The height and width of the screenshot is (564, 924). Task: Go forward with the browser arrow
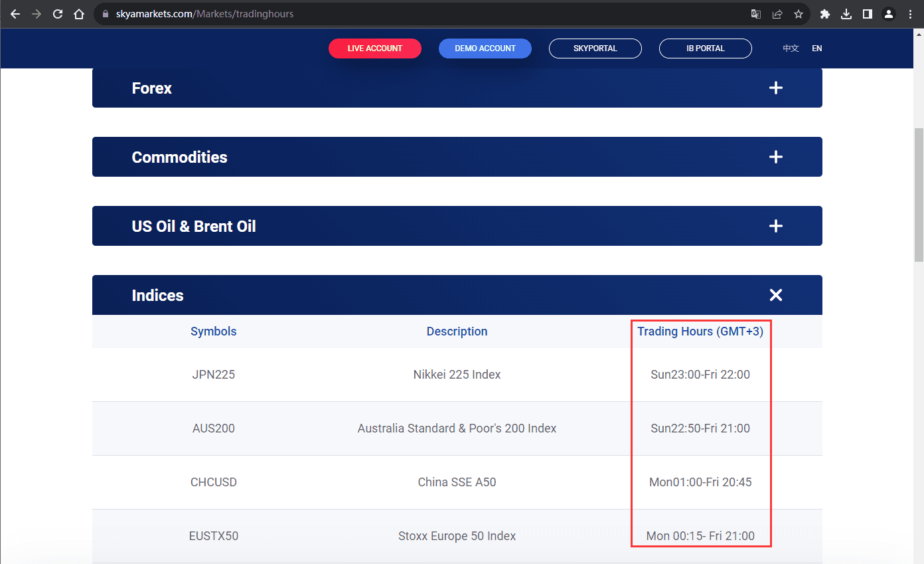point(37,14)
